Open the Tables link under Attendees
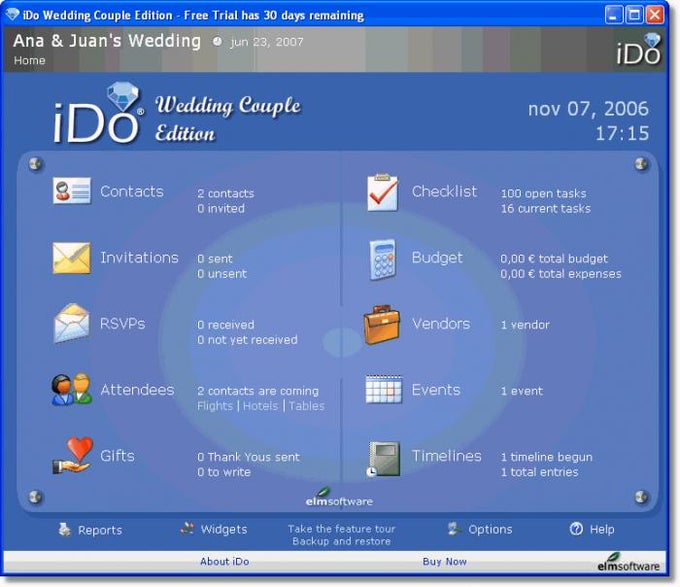 307,406
